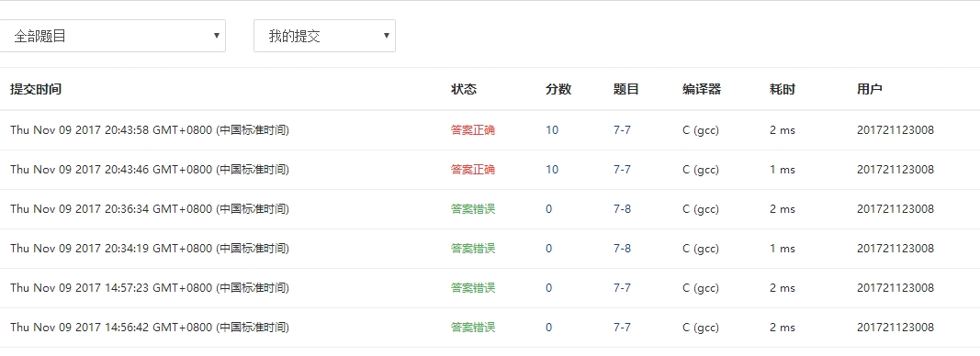Click score 0 in the 20:34:19 row
This screenshot has height=356, width=980.
548,248
